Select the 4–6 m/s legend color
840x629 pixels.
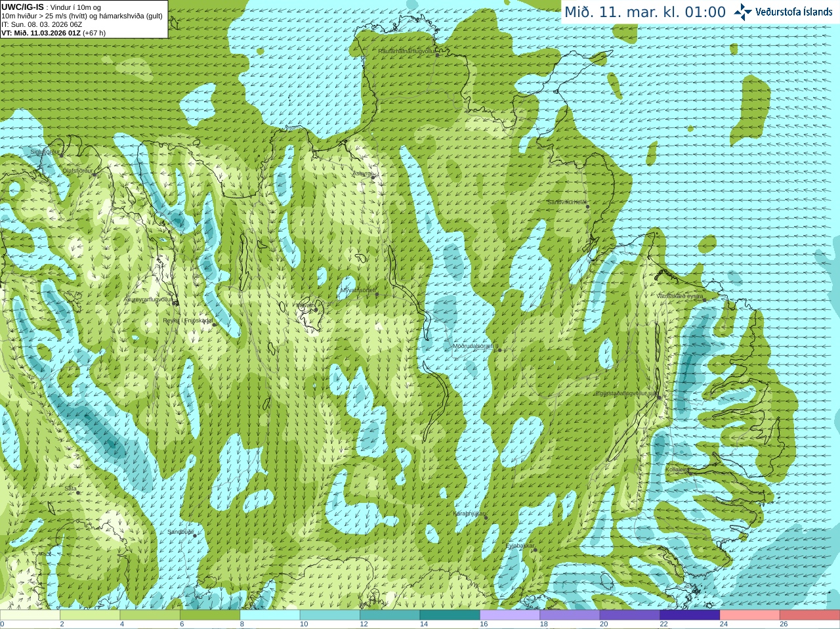point(150,615)
